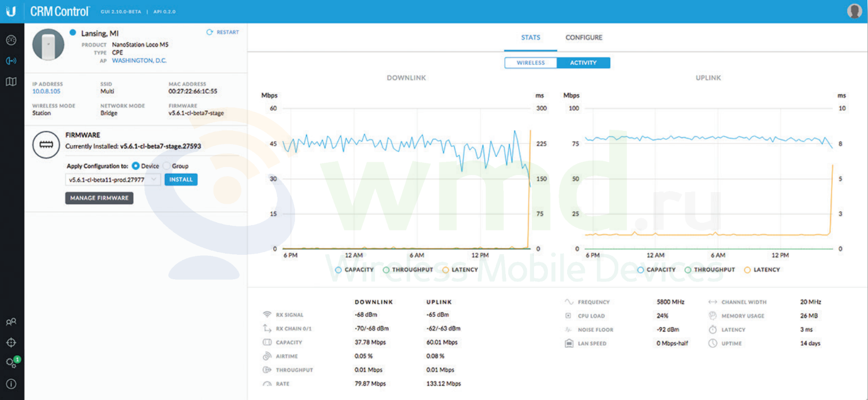Open the users icon in the sidebar

click(x=11, y=322)
